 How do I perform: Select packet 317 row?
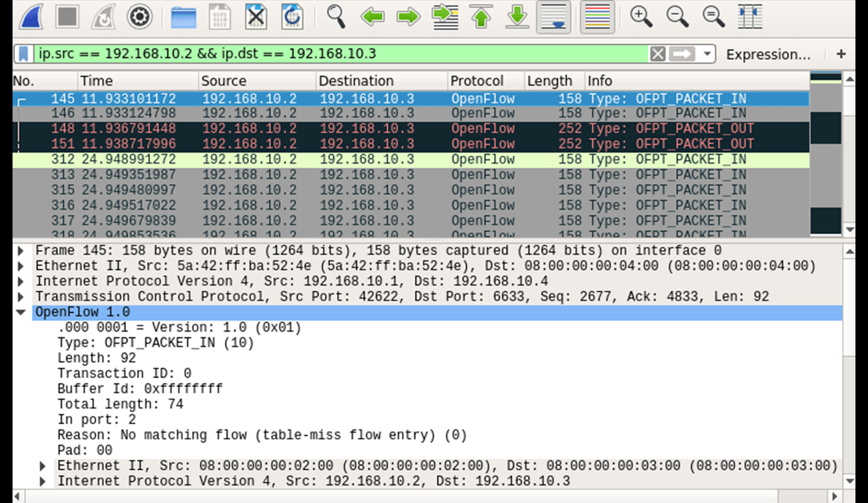coord(411,221)
